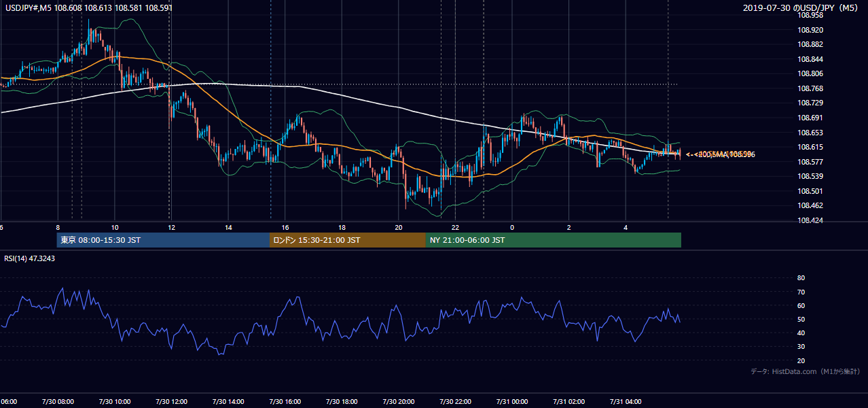Click the RSI axis level 50

click(801, 319)
